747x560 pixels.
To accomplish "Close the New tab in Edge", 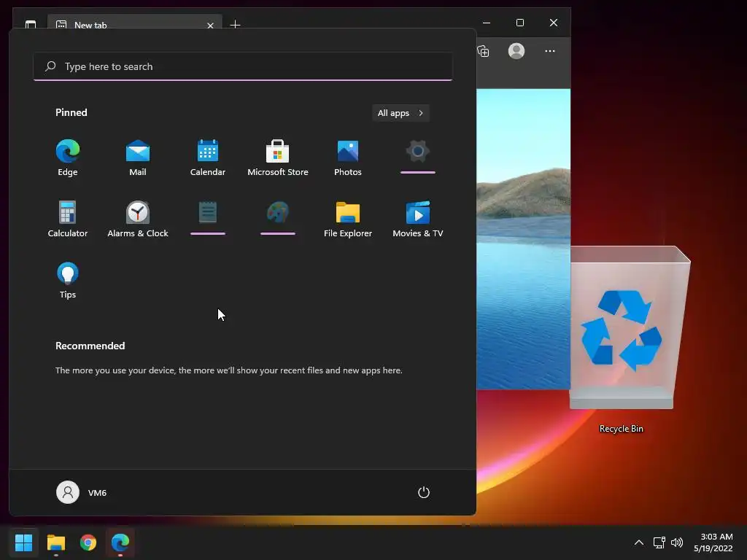I will [210, 26].
